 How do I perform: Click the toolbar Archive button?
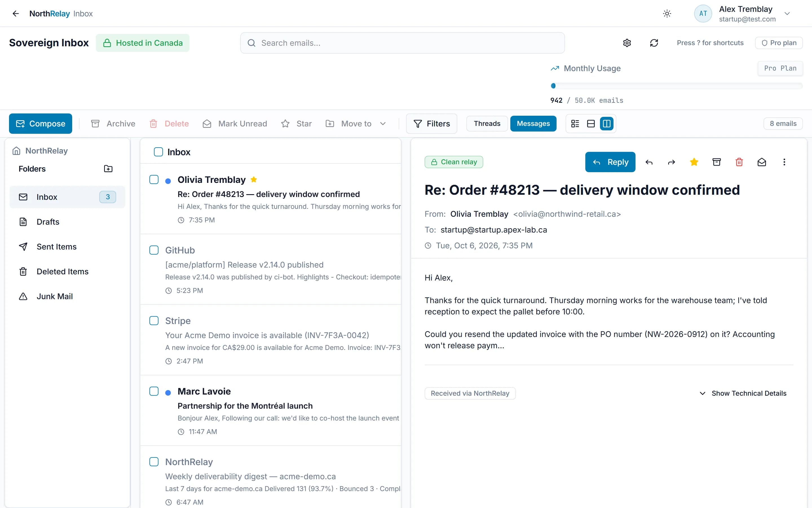point(113,124)
